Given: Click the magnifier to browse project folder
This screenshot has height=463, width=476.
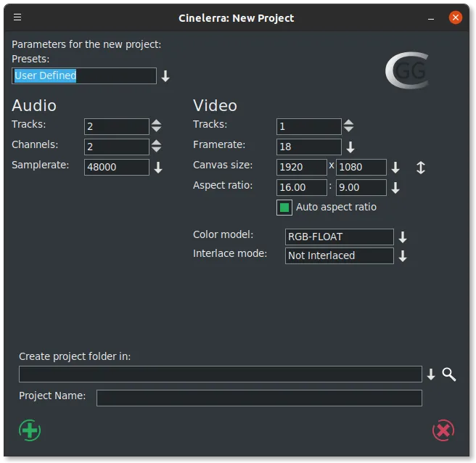Looking at the screenshot, I should 449,374.
